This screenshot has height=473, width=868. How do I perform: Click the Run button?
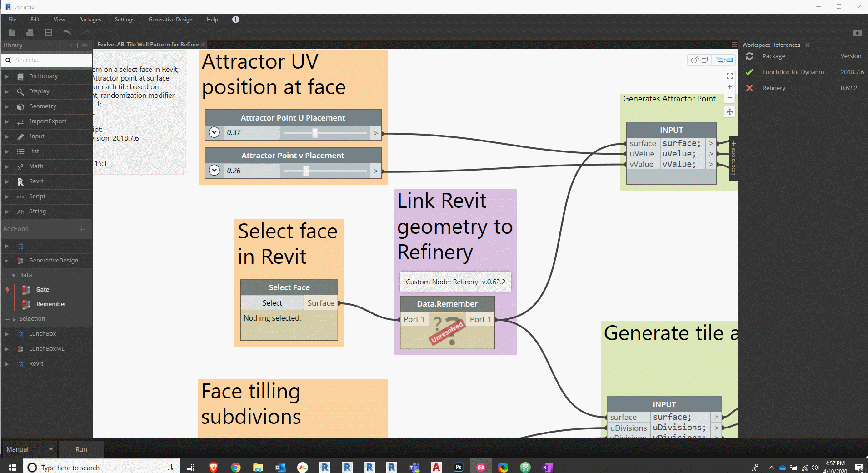pos(81,449)
